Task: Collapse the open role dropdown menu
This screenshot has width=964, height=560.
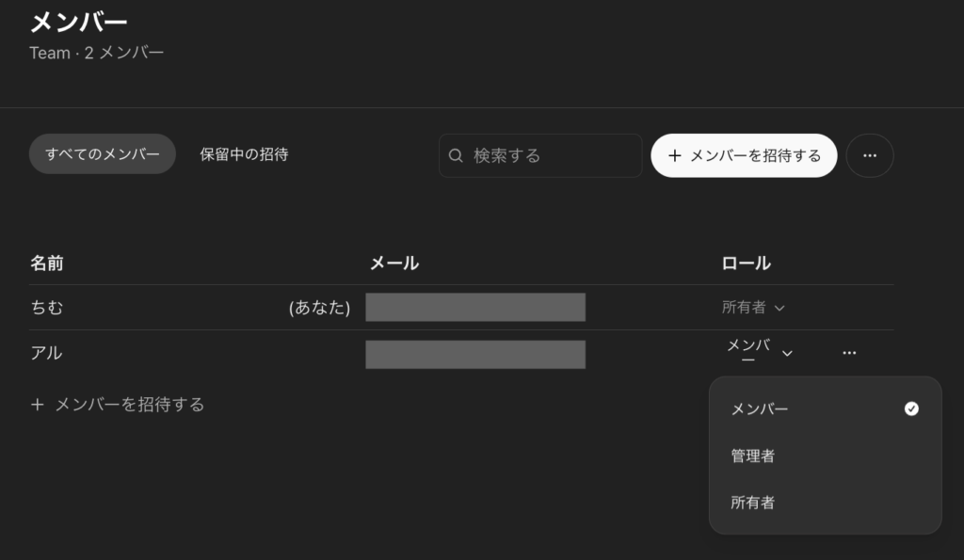Action: click(x=787, y=352)
